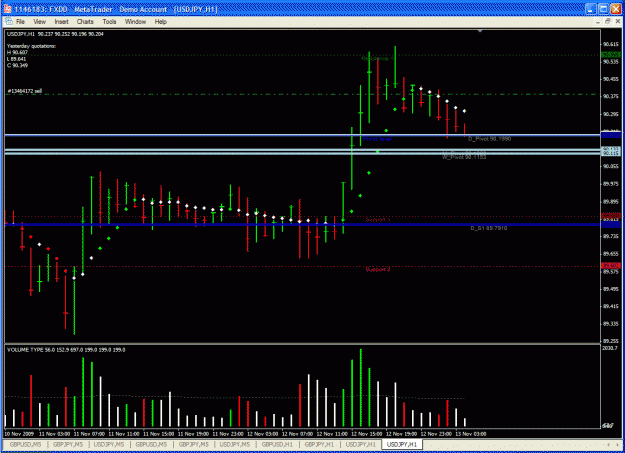Minimize the inner chart window

click(x=597, y=22)
